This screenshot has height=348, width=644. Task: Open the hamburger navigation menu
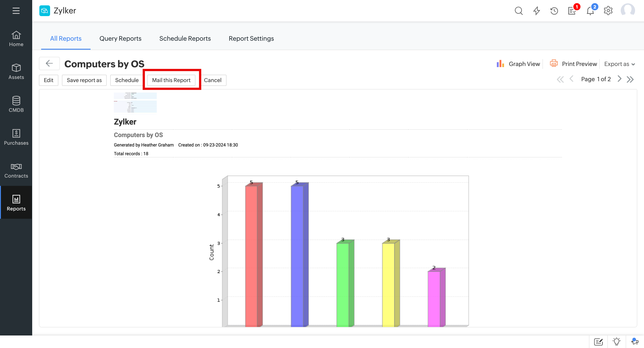point(16,11)
